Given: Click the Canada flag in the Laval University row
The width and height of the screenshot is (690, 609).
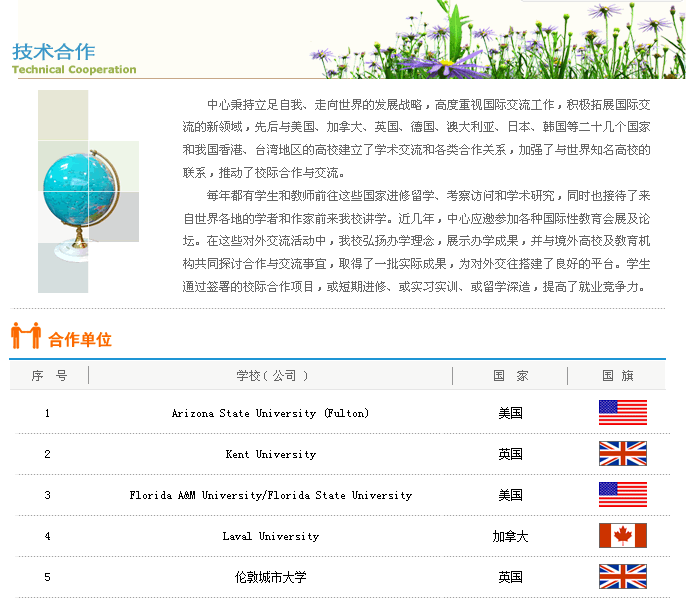Looking at the screenshot, I should (x=623, y=535).
